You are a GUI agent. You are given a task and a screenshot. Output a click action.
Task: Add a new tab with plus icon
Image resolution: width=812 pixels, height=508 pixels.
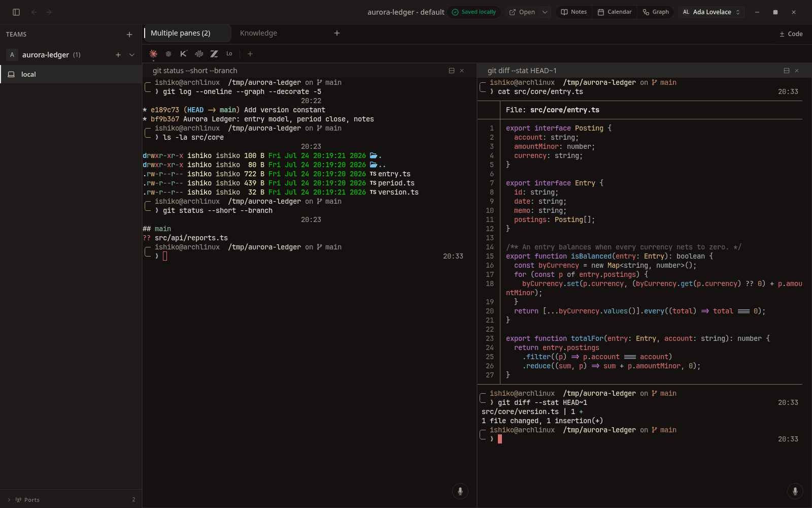(x=337, y=33)
